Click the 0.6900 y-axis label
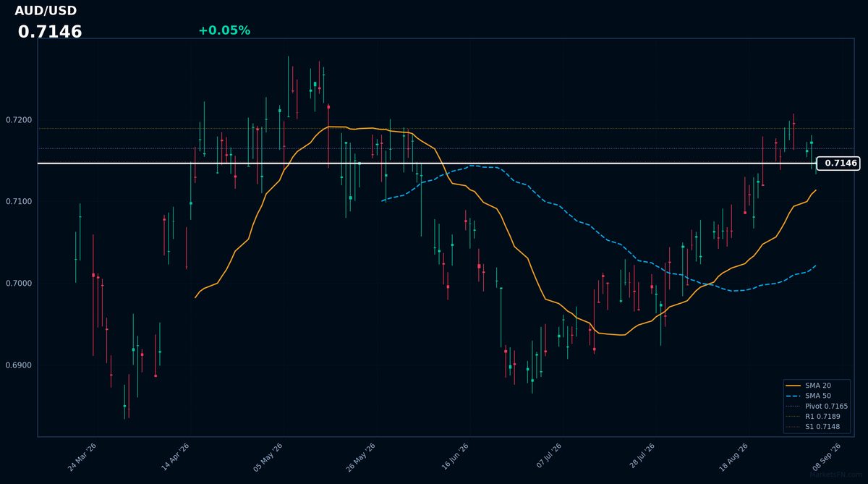The height and width of the screenshot is (484, 868). [20, 365]
